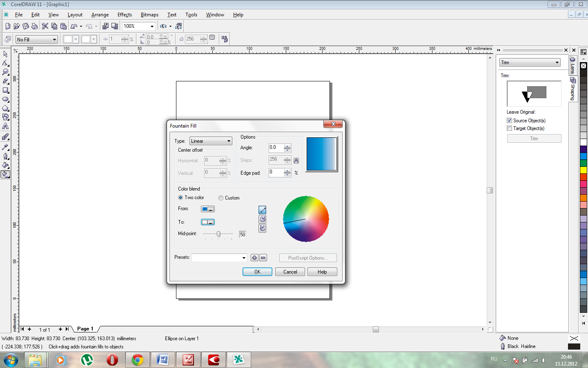Click the Print icon
Screen dimensions: 588x368
35,26
